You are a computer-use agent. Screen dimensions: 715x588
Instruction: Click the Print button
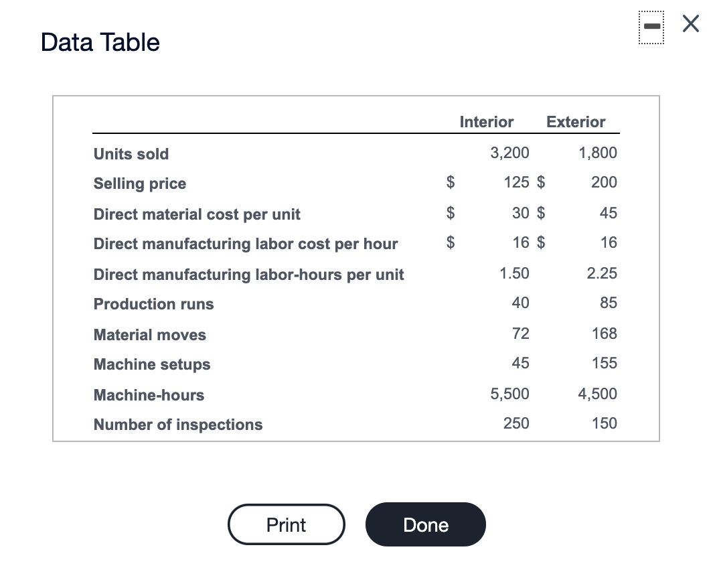[287, 524]
